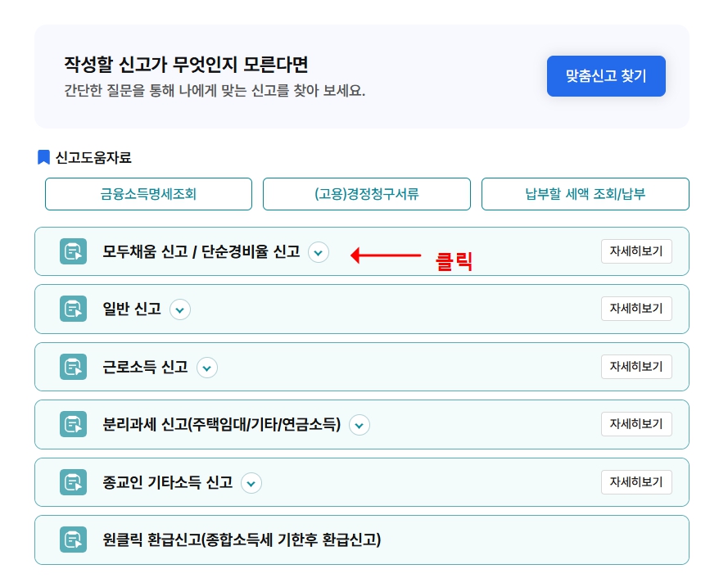
Task: Click 자세히보기 for 모두채움 신고
Action: coord(636,251)
